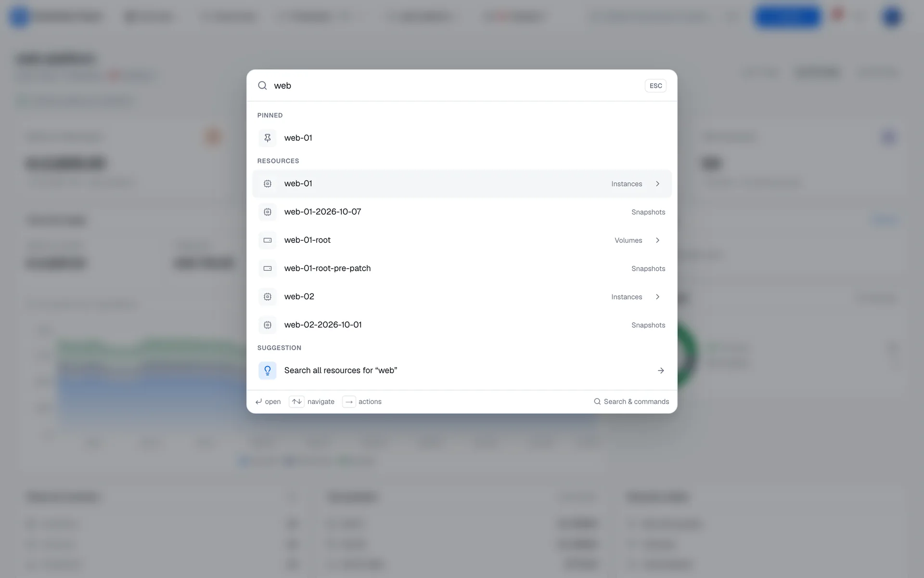Open the web-02 instance result

[462, 297]
